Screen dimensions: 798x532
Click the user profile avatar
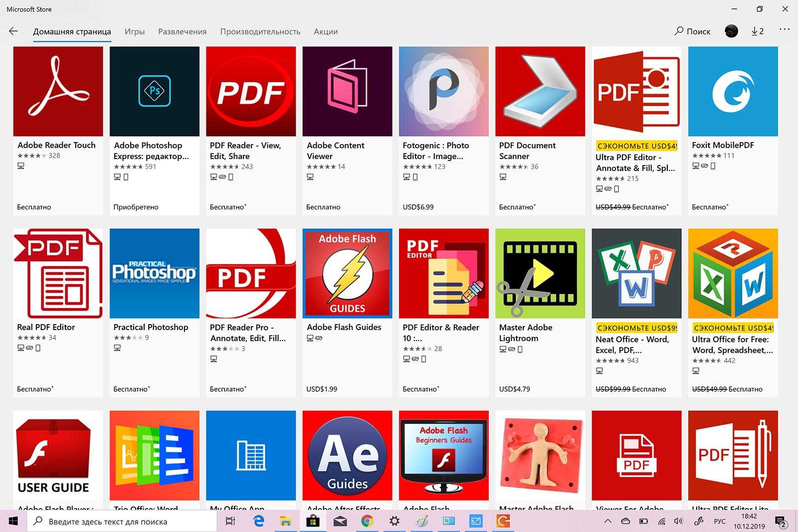(731, 31)
